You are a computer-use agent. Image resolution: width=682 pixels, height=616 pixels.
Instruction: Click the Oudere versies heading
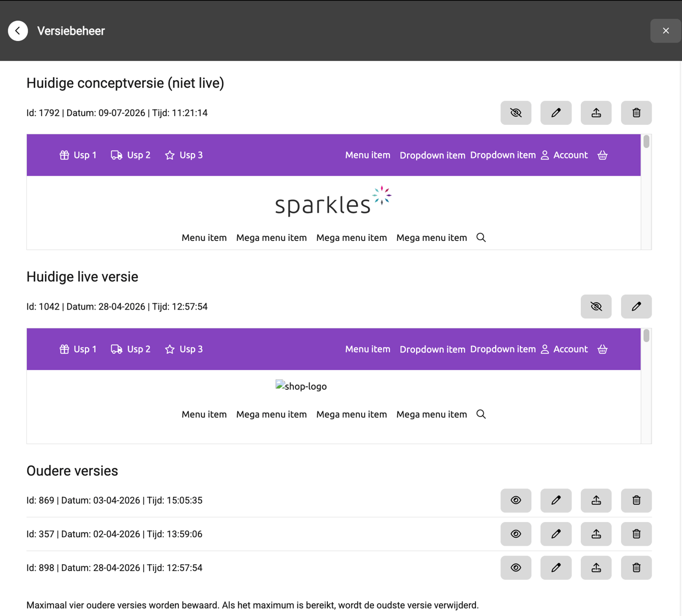(x=72, y=471)
